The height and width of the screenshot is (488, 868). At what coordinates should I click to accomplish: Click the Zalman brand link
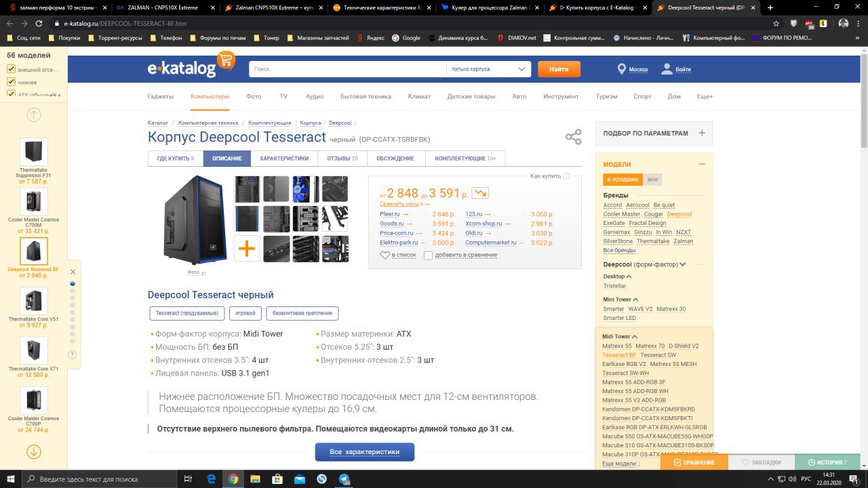684,241
